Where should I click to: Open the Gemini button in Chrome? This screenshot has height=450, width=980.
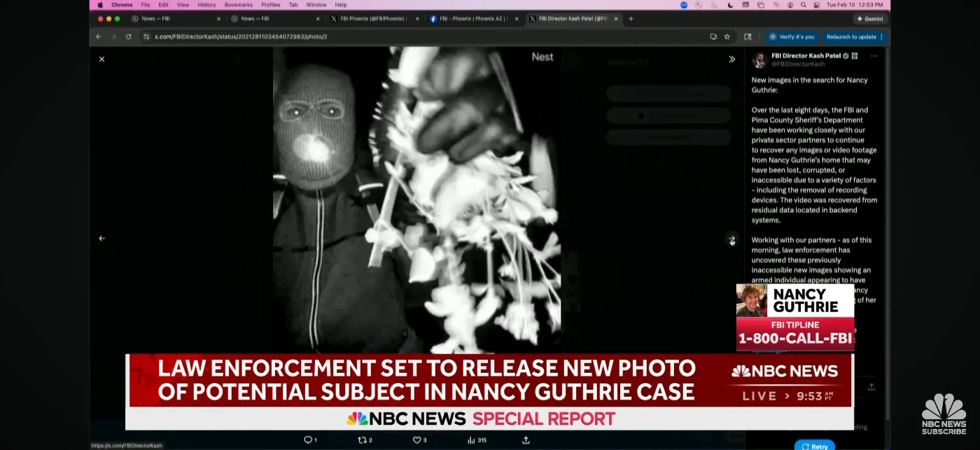[x=870, y=19]
